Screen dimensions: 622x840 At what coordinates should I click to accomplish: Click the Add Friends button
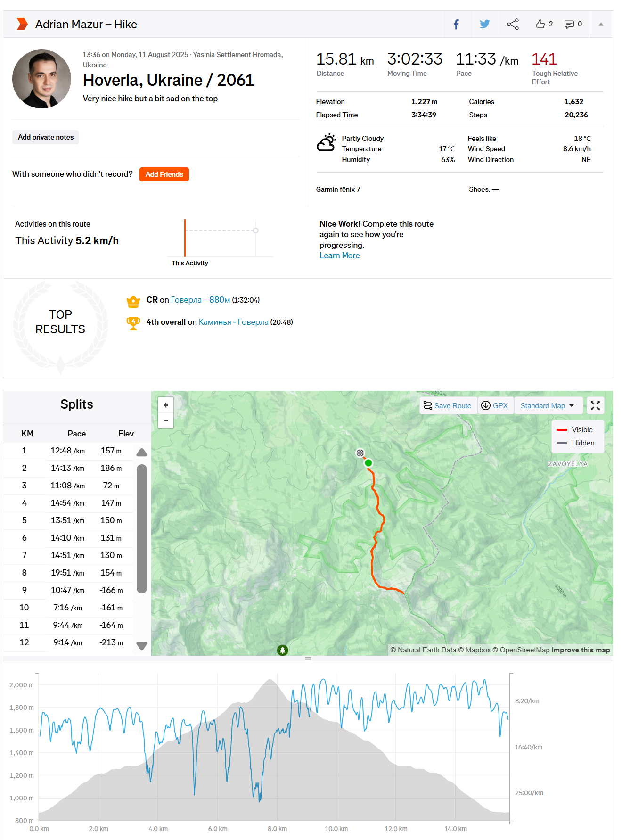[164, 174]
